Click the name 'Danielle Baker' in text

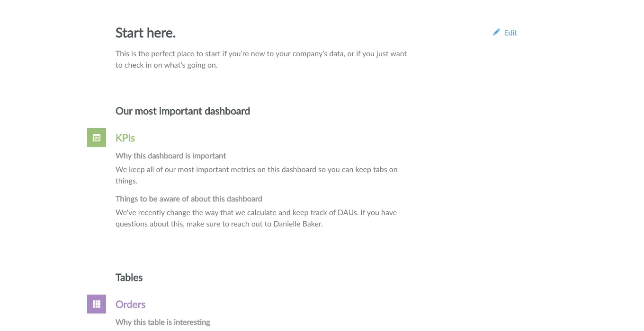point(298,224)
